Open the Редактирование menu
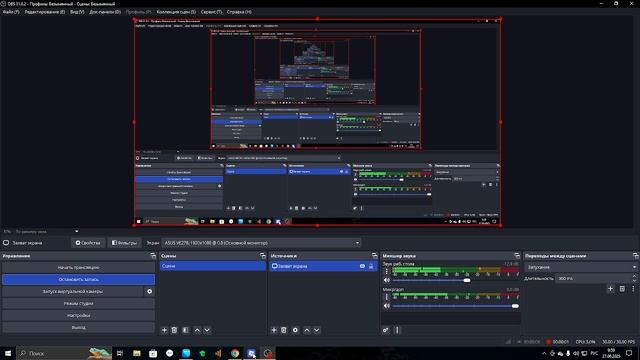Image resolution: width=640 pixels, height=360 pixels. click(44, 12)
